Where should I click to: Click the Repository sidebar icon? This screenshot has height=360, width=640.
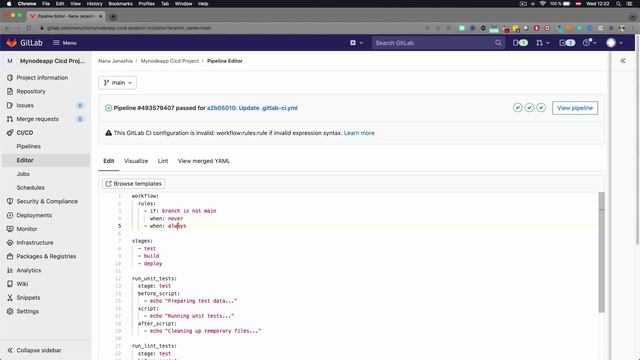[x=10, y=91]
